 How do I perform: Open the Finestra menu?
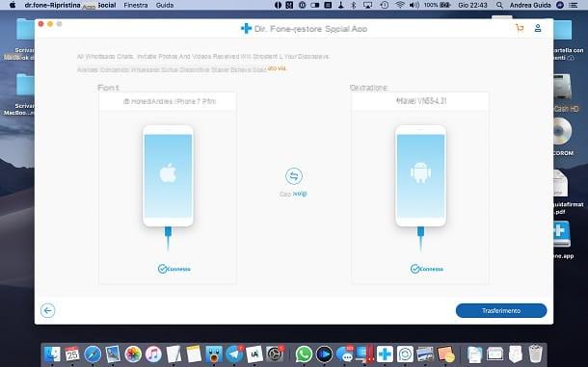(x=136, y=5)
